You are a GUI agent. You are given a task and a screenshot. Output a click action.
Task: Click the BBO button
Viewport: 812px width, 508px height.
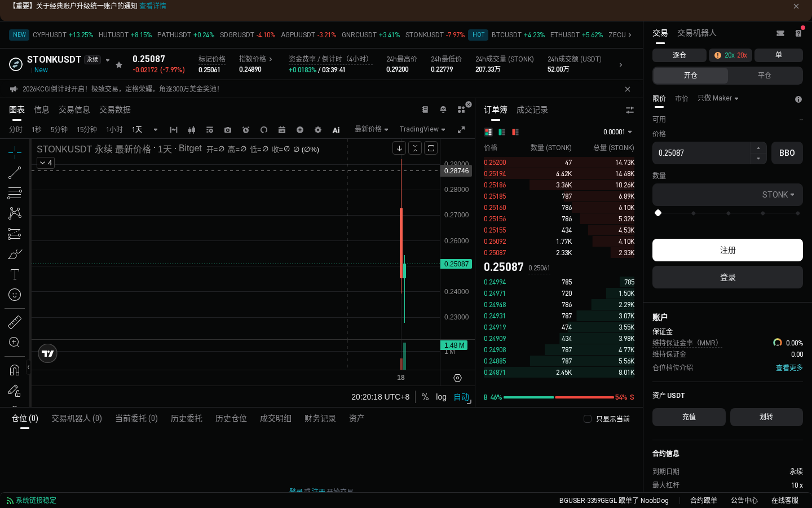coord(787,153)
